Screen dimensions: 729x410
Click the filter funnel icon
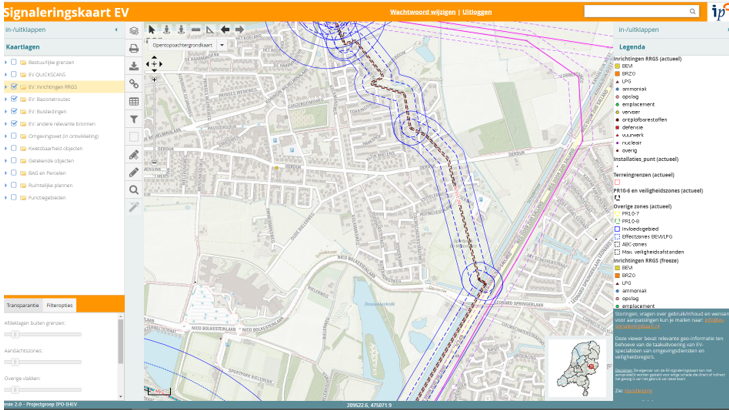pyautogui.click(x=134, y=119)
